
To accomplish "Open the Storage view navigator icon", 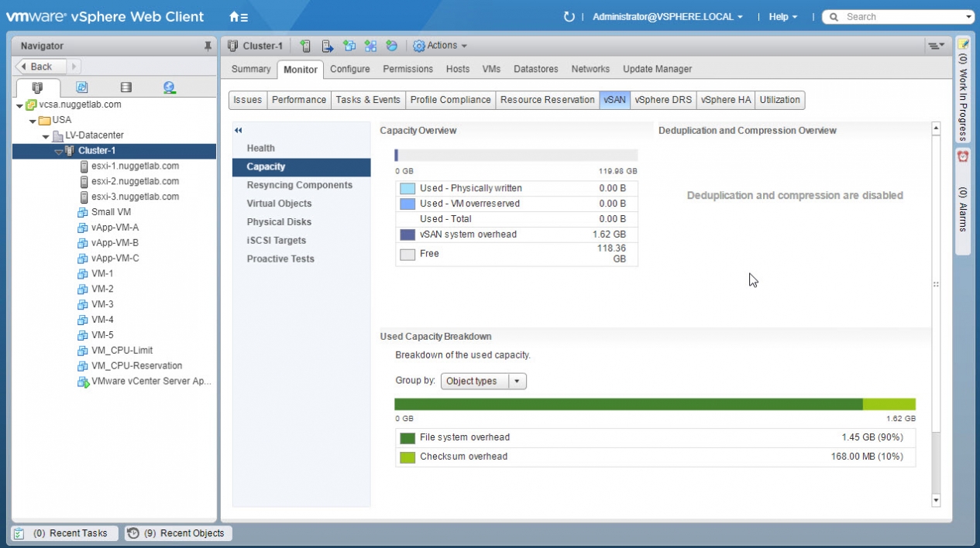I will pos(126,87).
